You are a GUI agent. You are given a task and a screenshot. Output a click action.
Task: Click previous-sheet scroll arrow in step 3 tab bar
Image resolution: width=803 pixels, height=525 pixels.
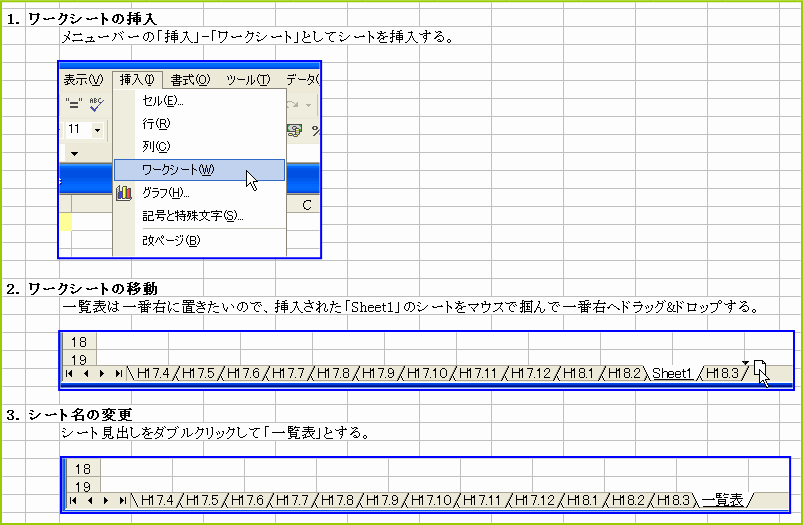(x=90, y=500)
